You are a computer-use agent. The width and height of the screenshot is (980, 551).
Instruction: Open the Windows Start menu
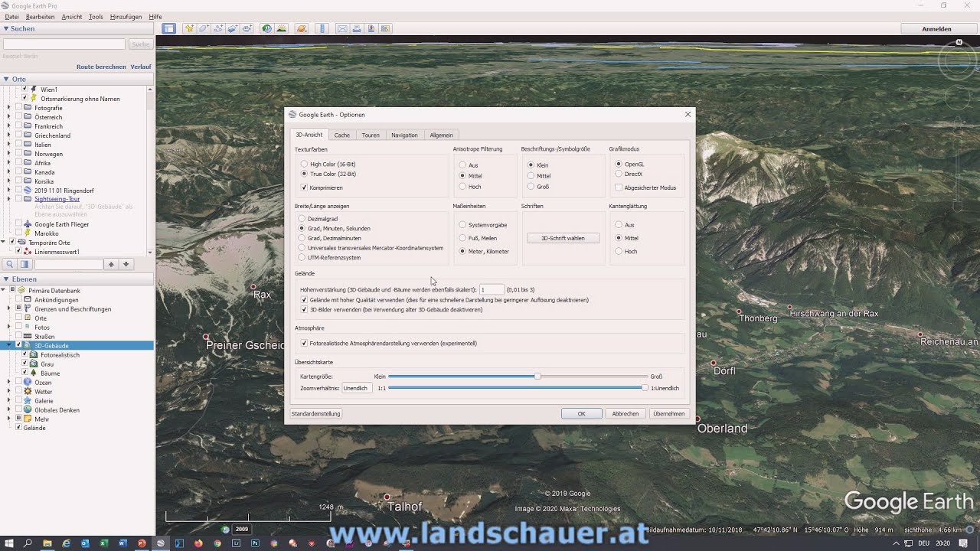8,543
